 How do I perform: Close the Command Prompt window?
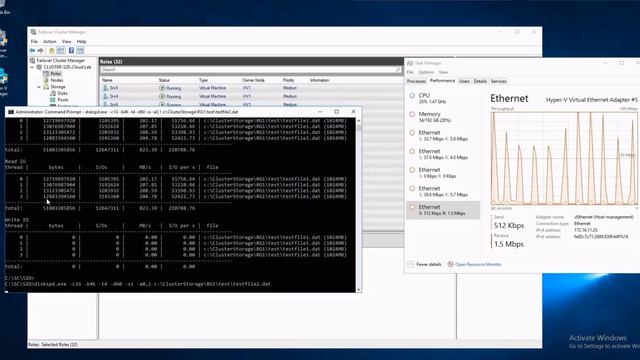[353, 111]
